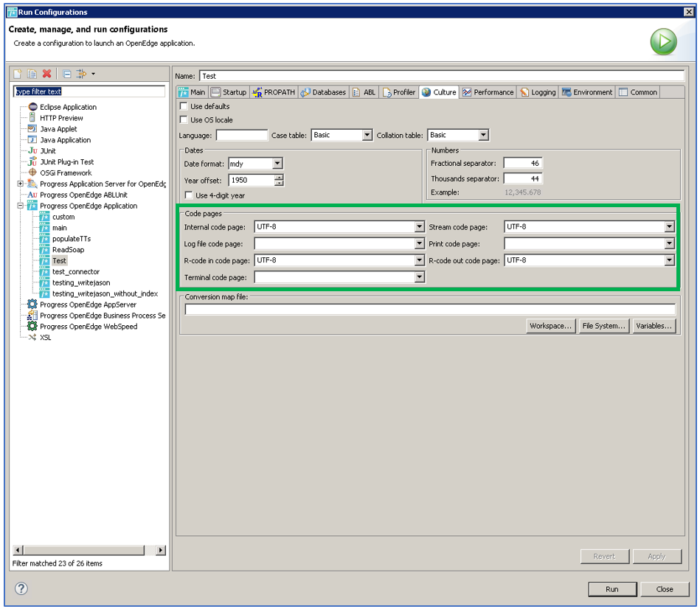Click the Run button
700x609 pixels.
pos(612,589)
